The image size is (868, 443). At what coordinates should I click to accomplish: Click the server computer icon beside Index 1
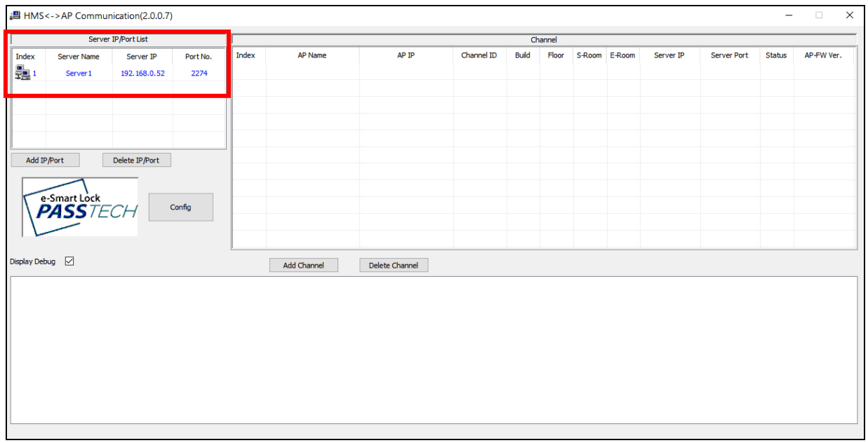click(22, 71)
